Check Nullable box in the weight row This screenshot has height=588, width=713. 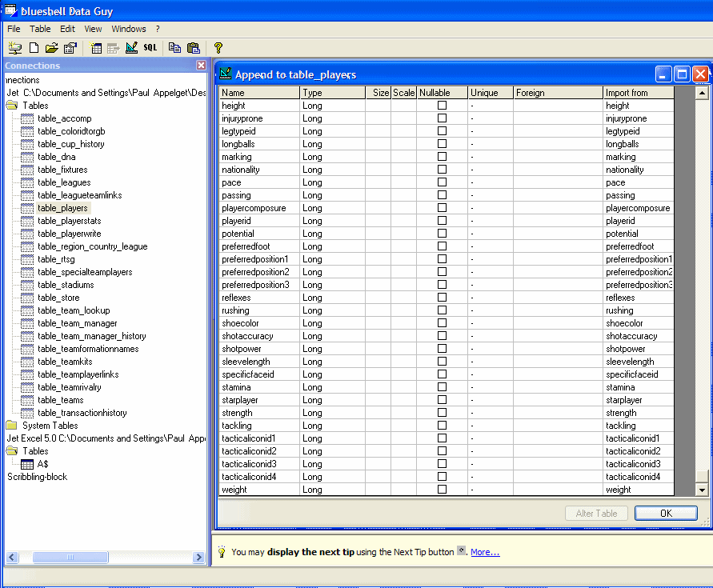(442, 490)
